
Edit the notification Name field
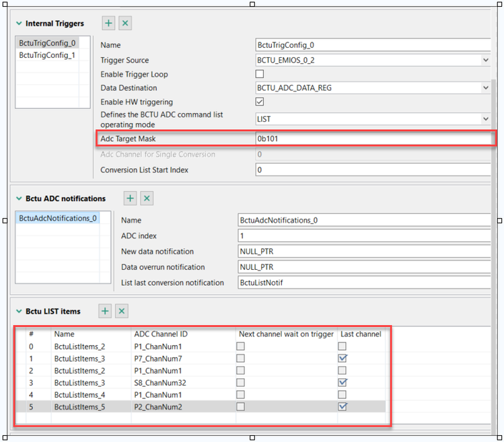[364, 220]
